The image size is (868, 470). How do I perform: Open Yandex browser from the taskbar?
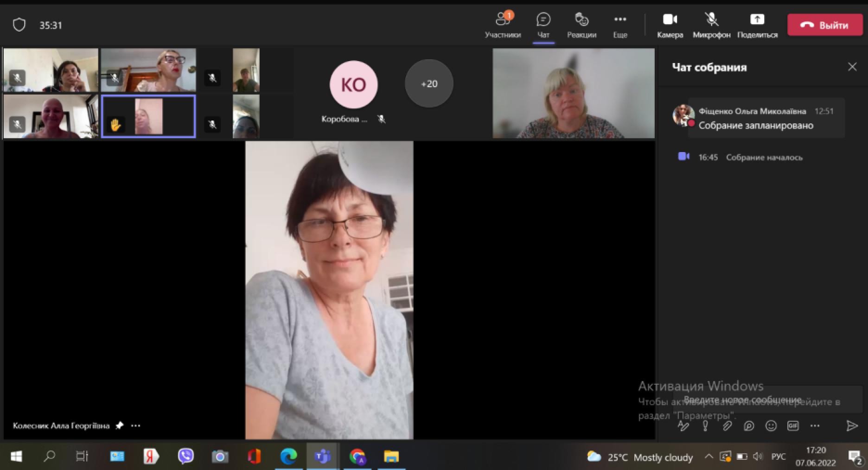pyautogui.click(x=151, y=457)
